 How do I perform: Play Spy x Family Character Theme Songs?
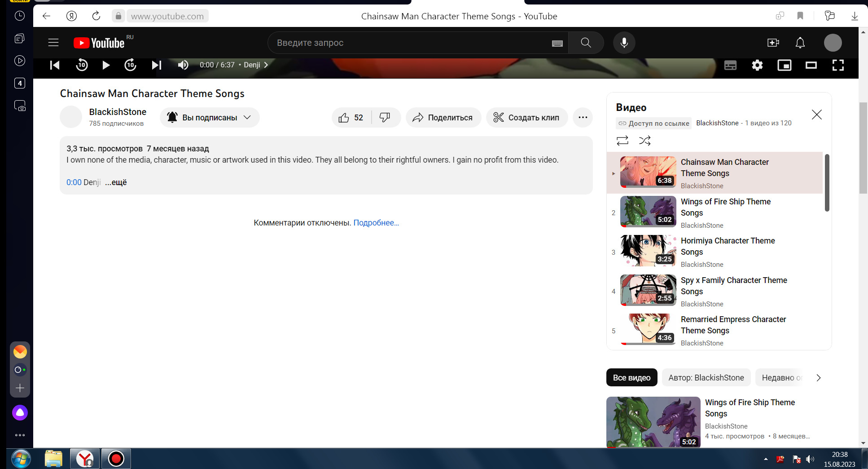[x=715, y=291]
